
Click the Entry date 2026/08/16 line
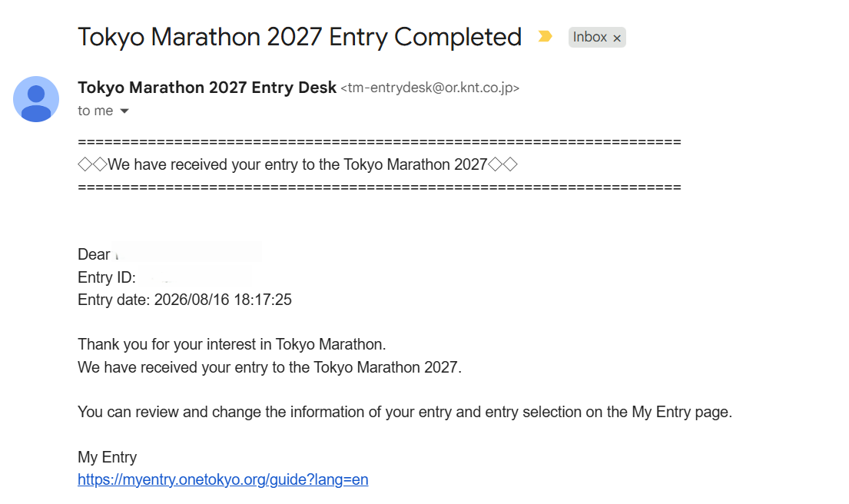click(x=184, y=300)
